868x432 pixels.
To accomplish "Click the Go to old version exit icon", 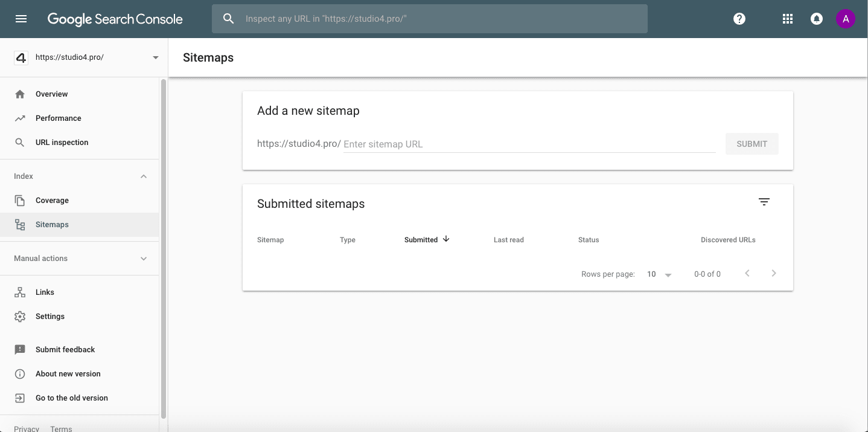I will (20, 398).
